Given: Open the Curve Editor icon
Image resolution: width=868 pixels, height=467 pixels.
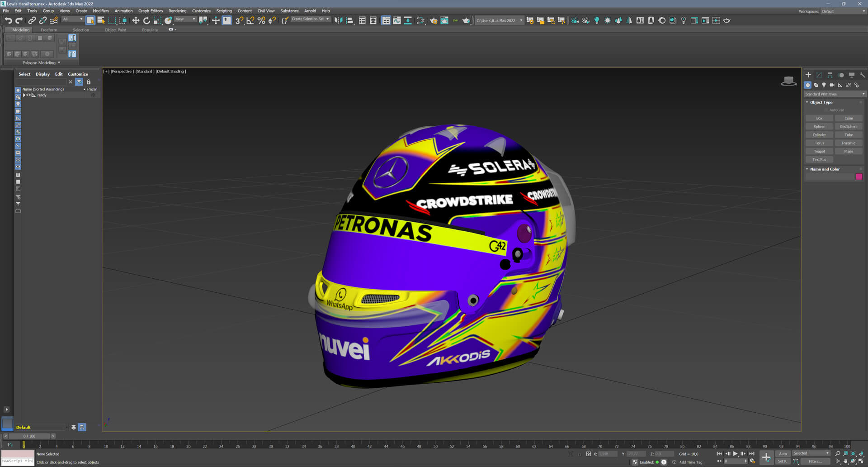Looking at the screenshot, I should tap(397, 20).
